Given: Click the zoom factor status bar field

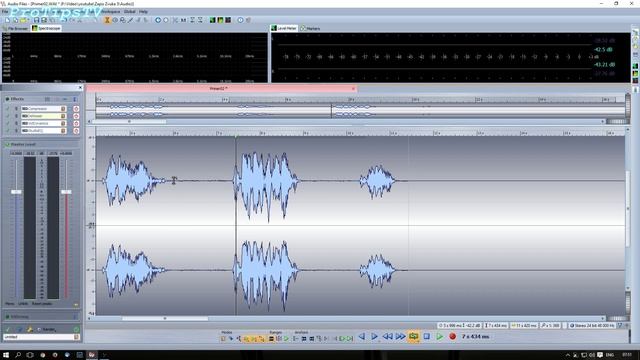Looking at the screenshot, I should [550, 326].
